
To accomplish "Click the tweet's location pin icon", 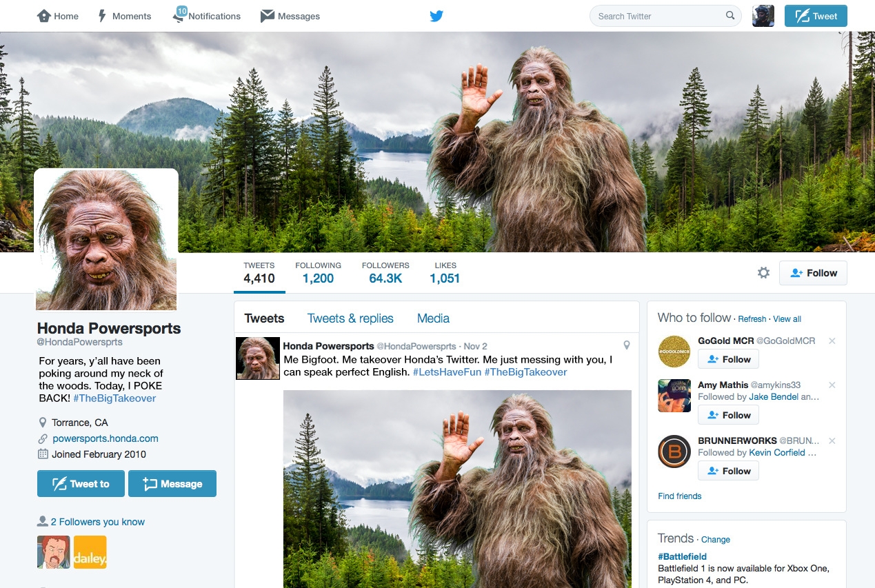I will click(x=627, y=345).
